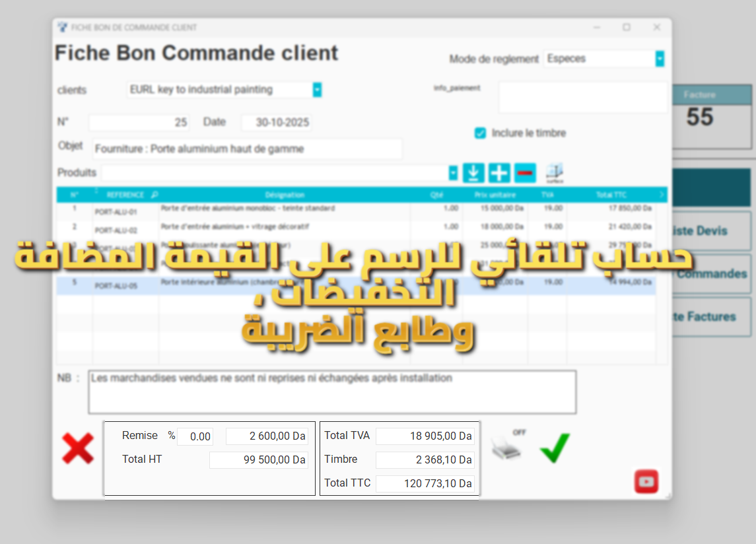Open the YouTube channel icon
756x544 pixels.
tap(646, 481)
